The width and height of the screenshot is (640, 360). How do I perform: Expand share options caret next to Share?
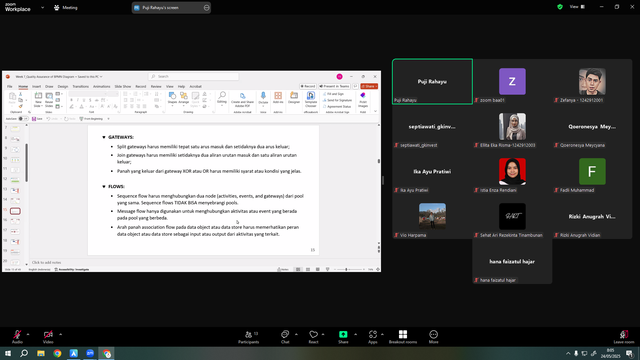356,334
